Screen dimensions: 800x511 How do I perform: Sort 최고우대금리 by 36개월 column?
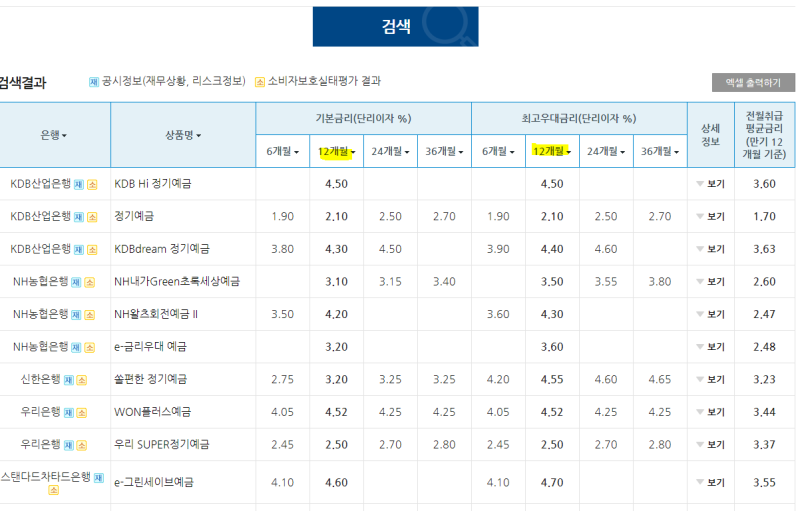click(660, 151)
